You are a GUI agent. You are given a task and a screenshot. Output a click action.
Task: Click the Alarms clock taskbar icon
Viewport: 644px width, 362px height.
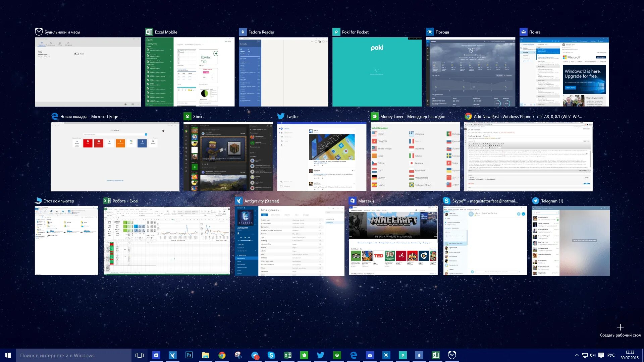click(452, 355)
